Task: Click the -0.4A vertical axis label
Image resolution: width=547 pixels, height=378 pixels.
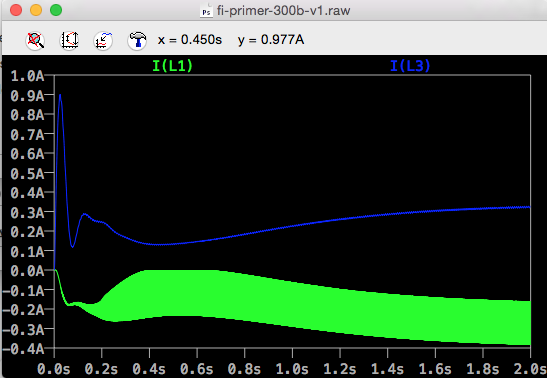Action: [24, 349]
